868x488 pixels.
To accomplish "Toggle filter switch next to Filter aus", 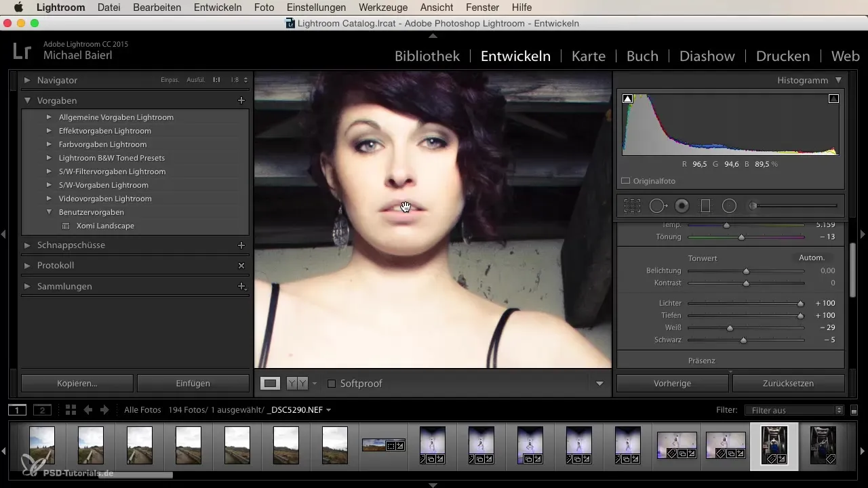I will [x=854, y=410].
